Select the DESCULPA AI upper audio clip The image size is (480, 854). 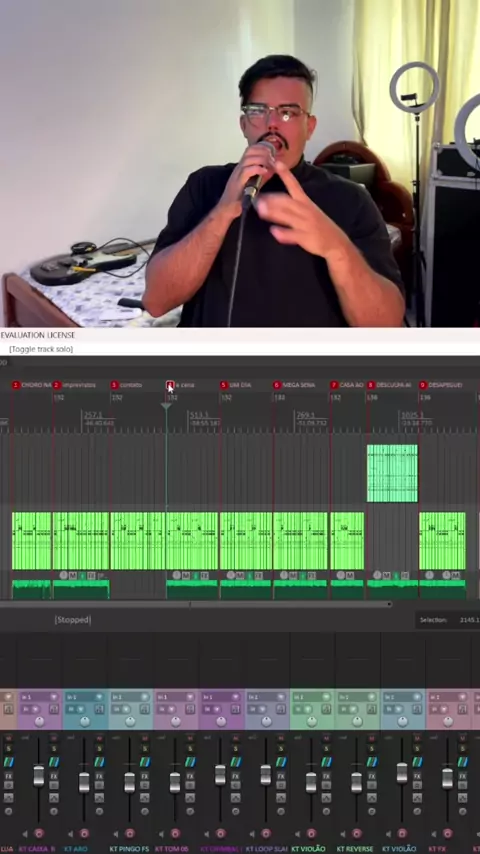pos(392,473)
